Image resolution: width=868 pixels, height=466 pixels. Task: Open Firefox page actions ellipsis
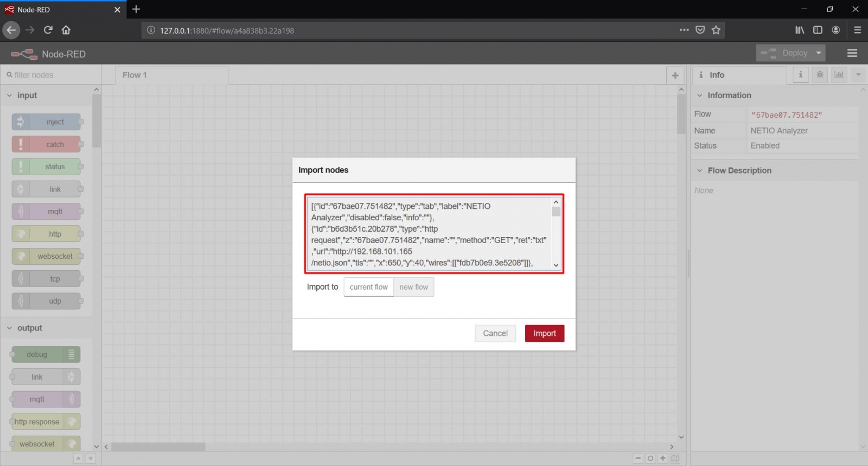(x=684, y=30)
